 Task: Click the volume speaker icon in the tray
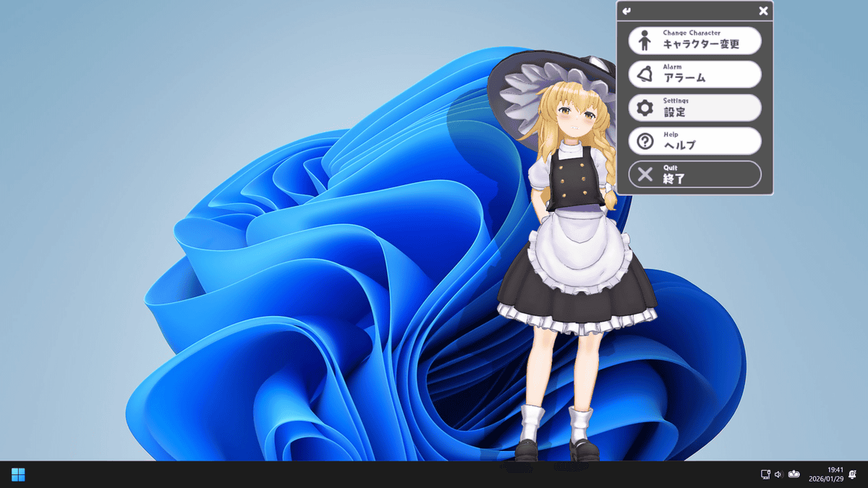click(x=778, y=474)
